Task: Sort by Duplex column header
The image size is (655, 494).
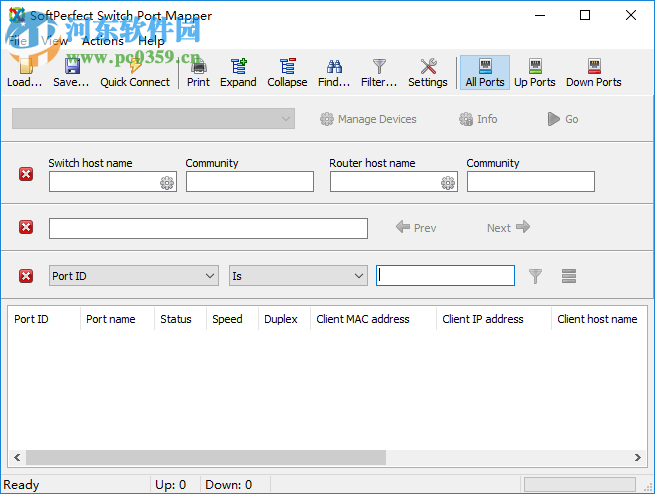Action: point(284,319)
